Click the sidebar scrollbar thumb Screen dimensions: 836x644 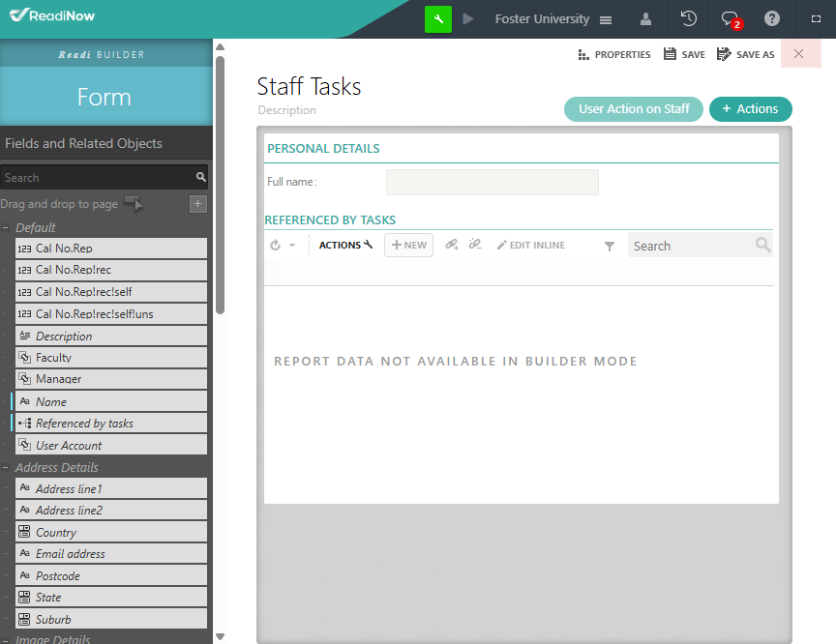click(x=220, y=185)
